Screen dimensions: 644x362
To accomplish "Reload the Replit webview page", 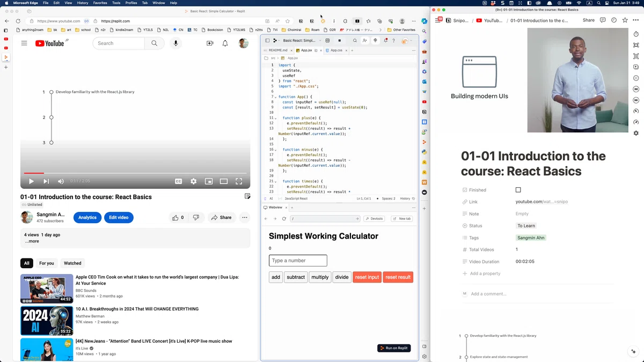I will click(x=284, y=219).
